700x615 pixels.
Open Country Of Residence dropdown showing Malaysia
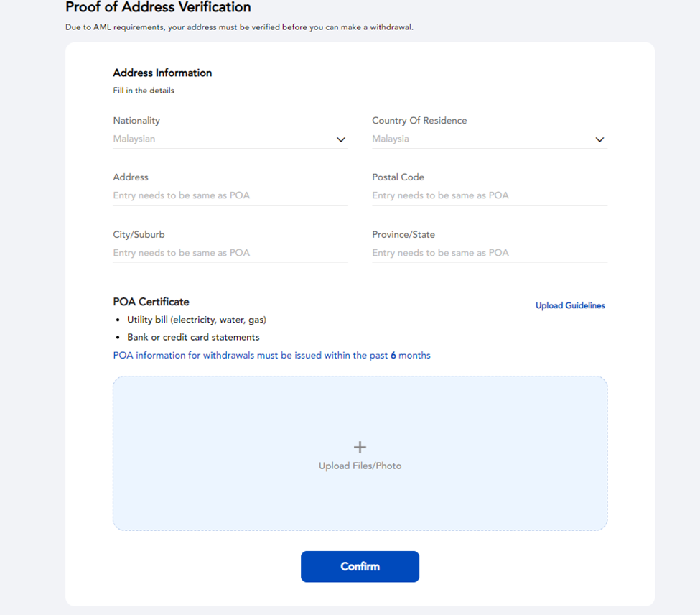point(490,139)
